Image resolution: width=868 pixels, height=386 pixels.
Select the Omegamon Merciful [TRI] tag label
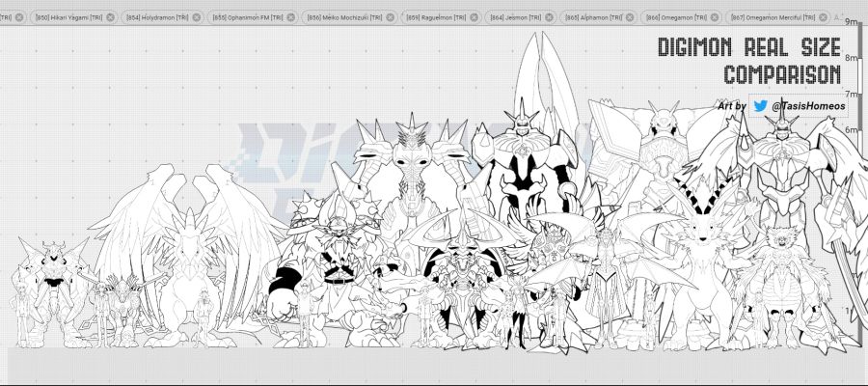(773, 17)
